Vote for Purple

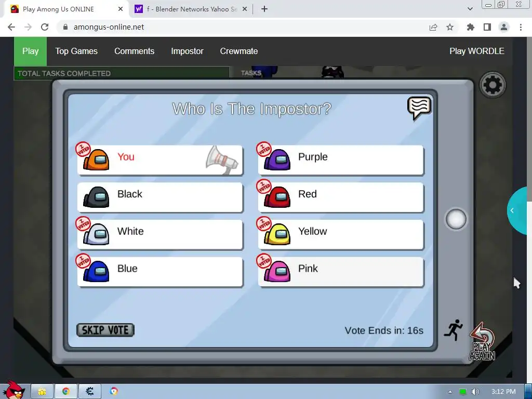341,160
